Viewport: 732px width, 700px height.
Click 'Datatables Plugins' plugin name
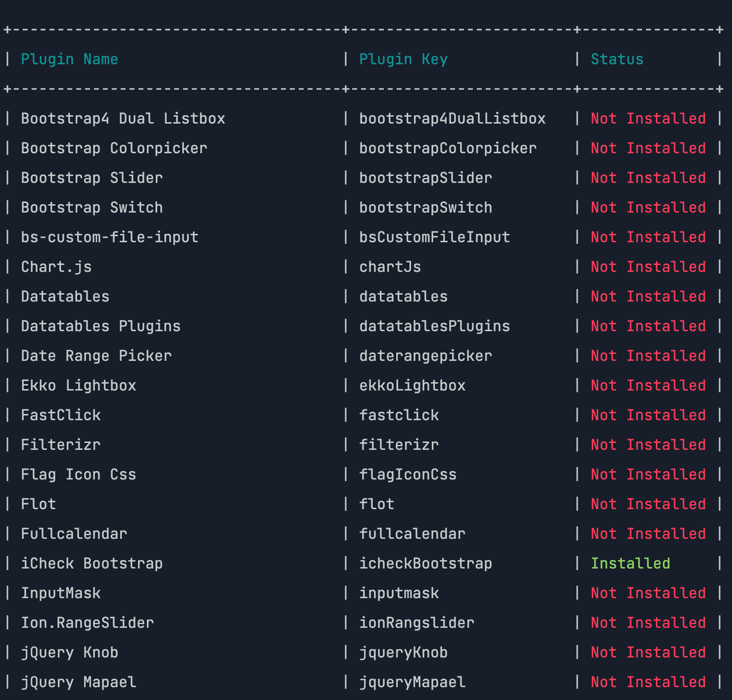[101, 326]
